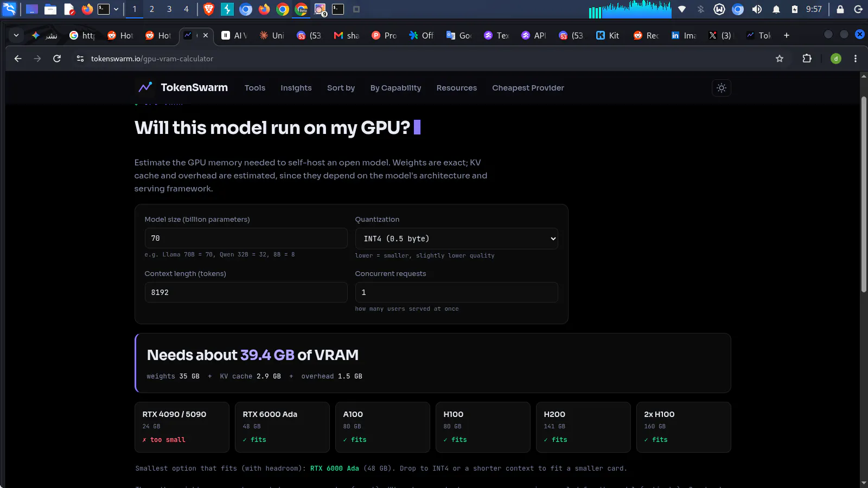The width and height of the screenshot is (868, 488).
Task: Select the RTX 4090 / 5090 card
Action: [182, 427]
